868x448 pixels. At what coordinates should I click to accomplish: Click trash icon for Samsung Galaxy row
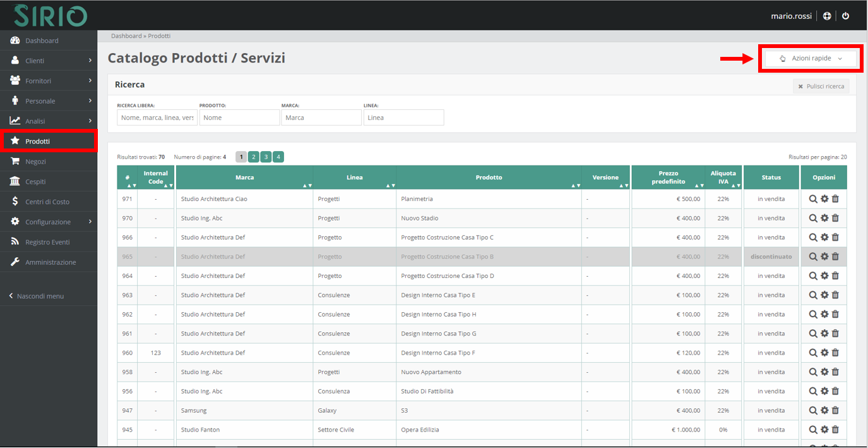click(x=835, y=410)
